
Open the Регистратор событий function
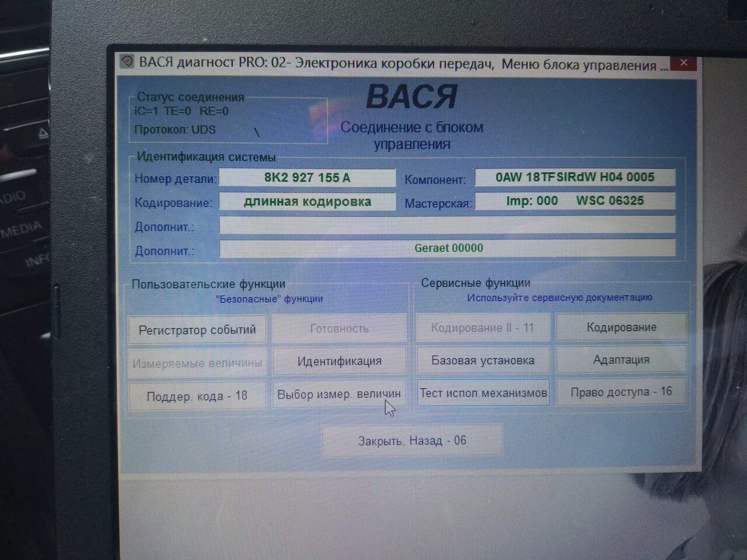(x=197, y=330)
